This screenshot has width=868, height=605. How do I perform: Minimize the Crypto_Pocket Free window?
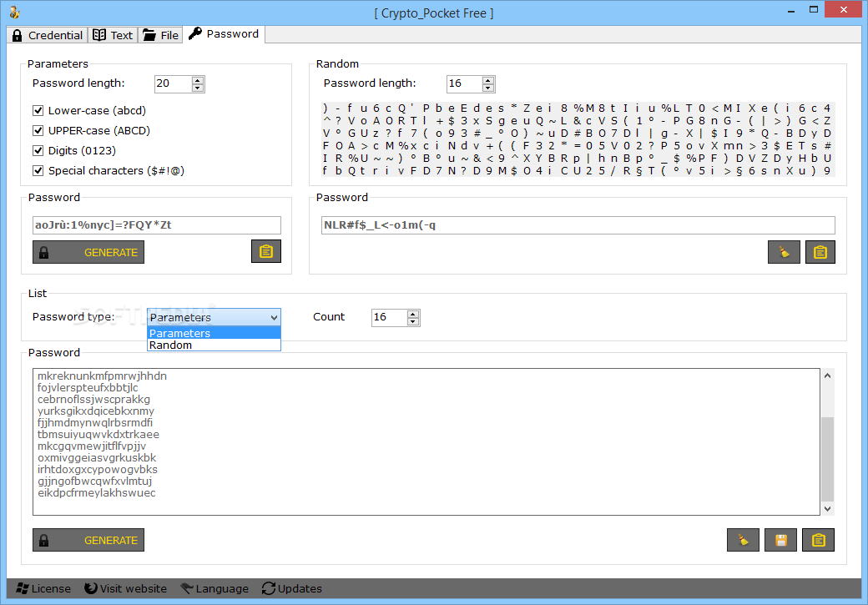pos(791,10)
